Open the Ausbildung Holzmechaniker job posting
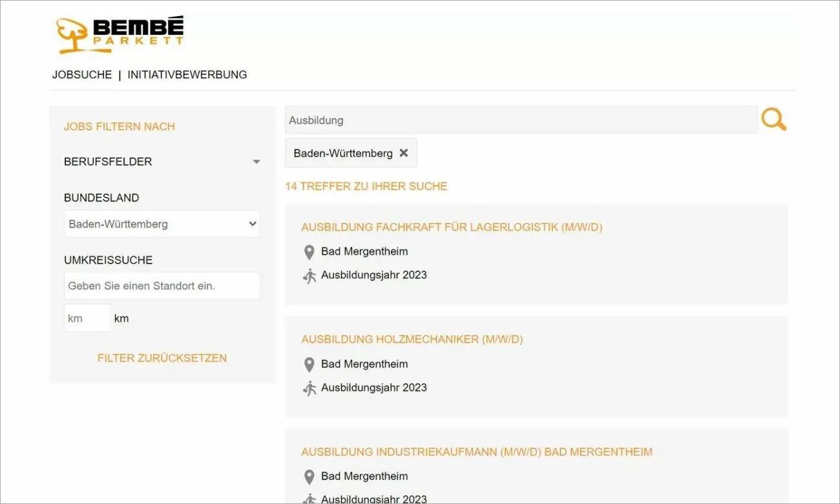The height and width of the screenshot is (504, 840). 412,339
